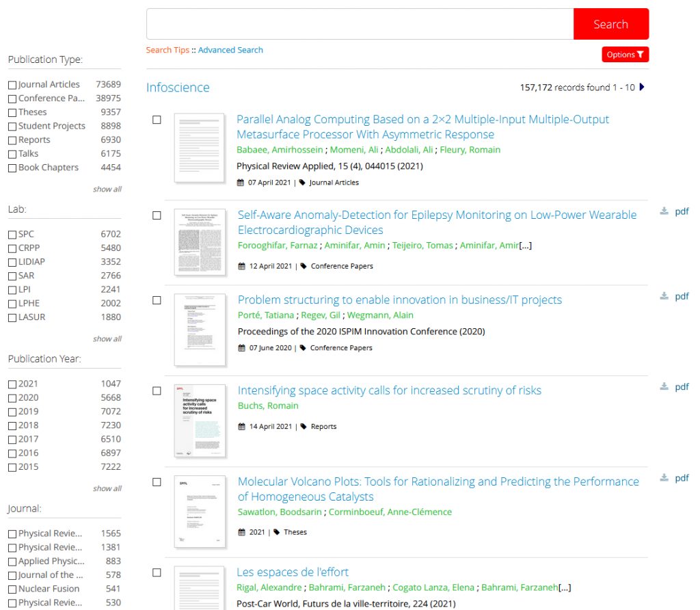
Task: Open the Search Tips link
Action: coord(167,50)
